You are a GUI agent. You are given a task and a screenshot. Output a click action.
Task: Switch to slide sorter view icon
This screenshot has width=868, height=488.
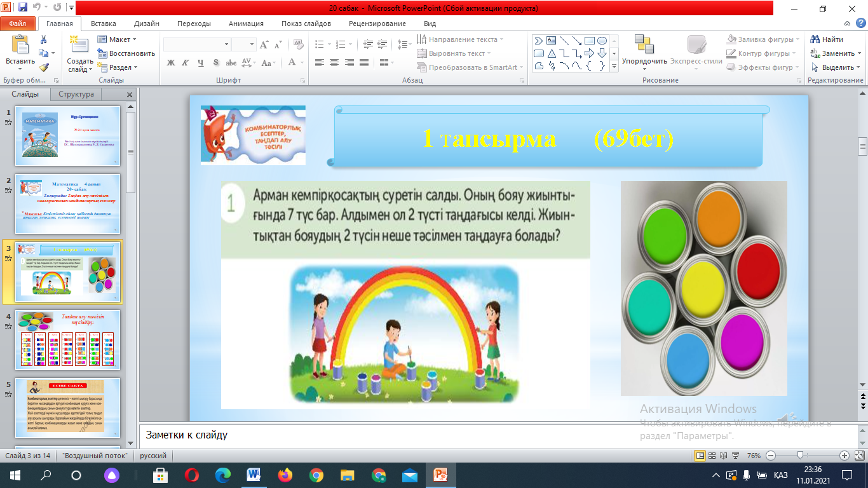[x=712, y=456]
